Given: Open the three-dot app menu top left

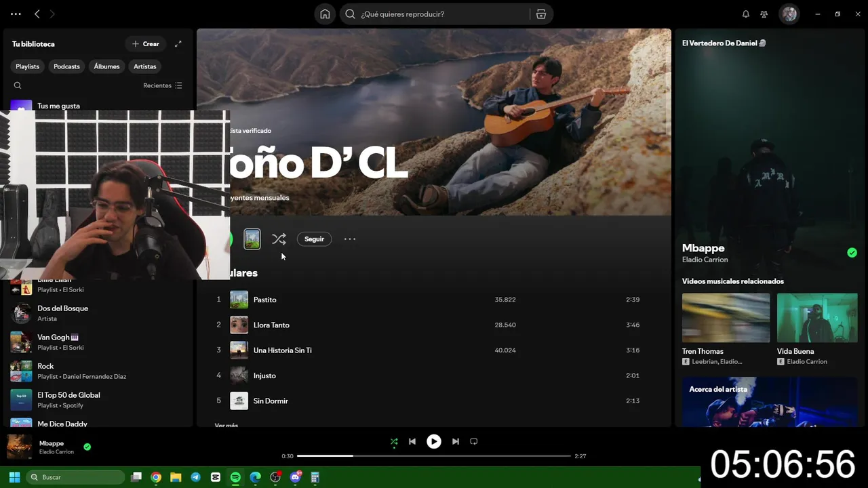Looking at the screenshot, I should (x=16, y=14).
